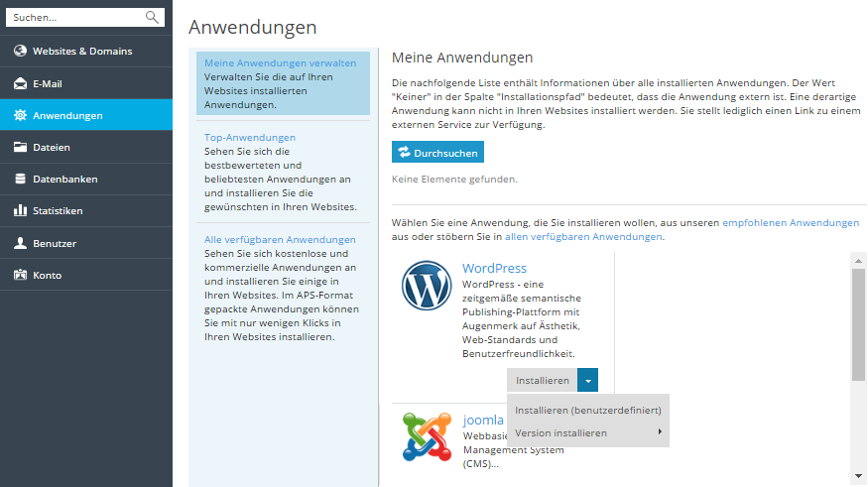Click the Websites & Domains globe icon
868x487 pixels.
pyautogui.click(x=20, y=52)
